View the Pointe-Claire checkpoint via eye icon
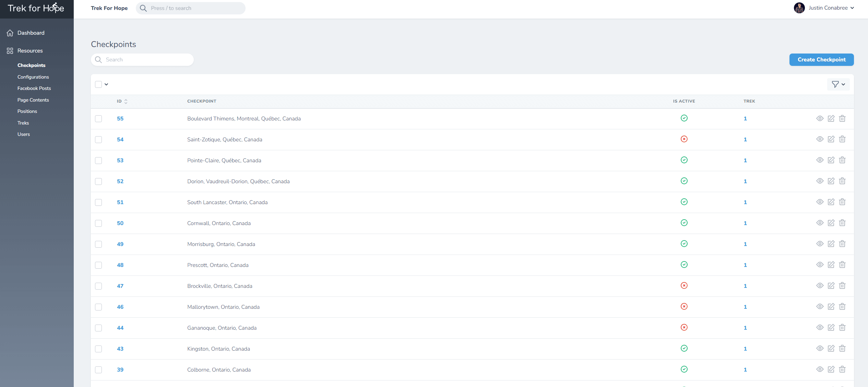 (820, 160)
